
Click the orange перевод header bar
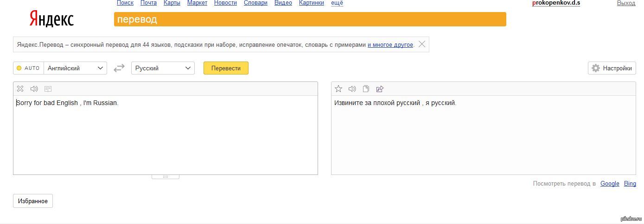click(x=310, y=19)
